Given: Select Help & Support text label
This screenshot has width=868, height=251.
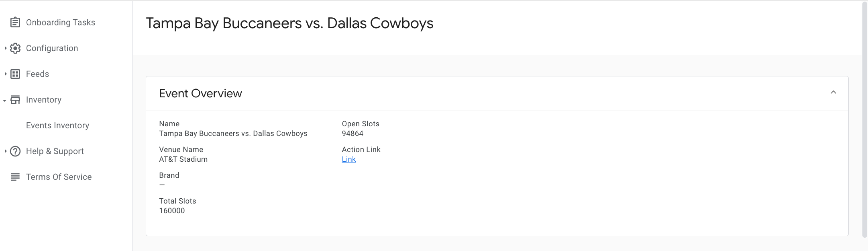Looking at the screenshot, I should point(55,151).
